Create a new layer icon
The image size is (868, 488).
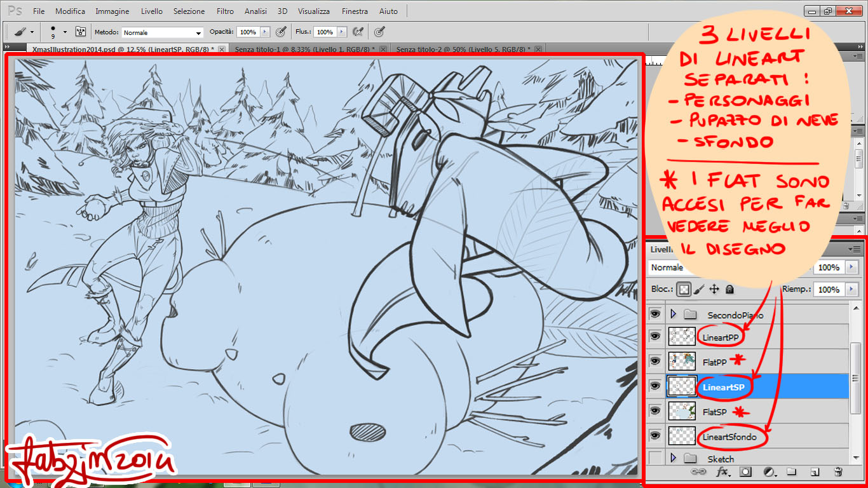[815, 472]
